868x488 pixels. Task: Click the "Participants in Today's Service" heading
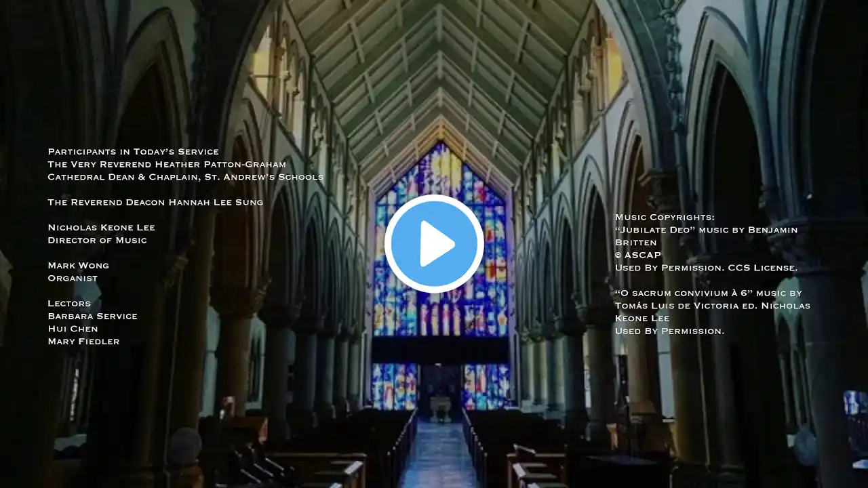(x=133, y=152)
